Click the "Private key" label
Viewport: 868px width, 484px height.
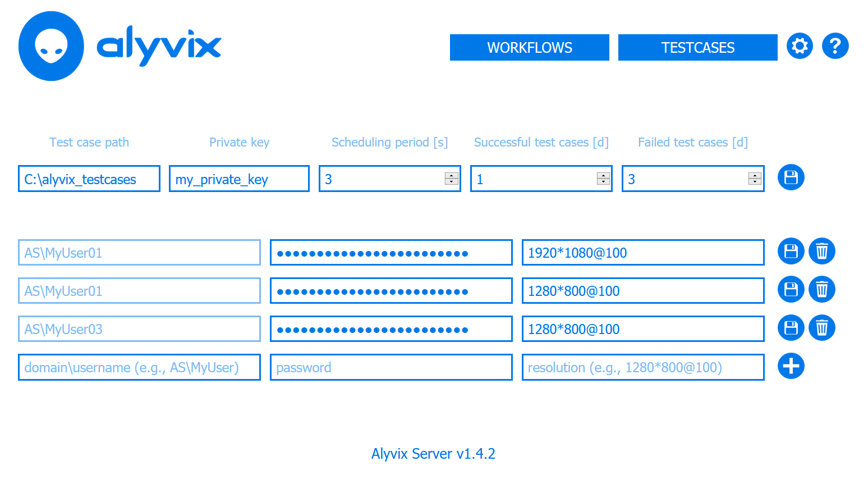240,143
